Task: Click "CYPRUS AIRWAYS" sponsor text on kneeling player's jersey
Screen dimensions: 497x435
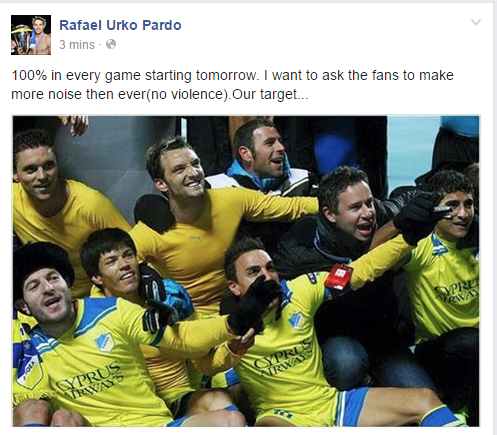Action: [x=283, y=358]
